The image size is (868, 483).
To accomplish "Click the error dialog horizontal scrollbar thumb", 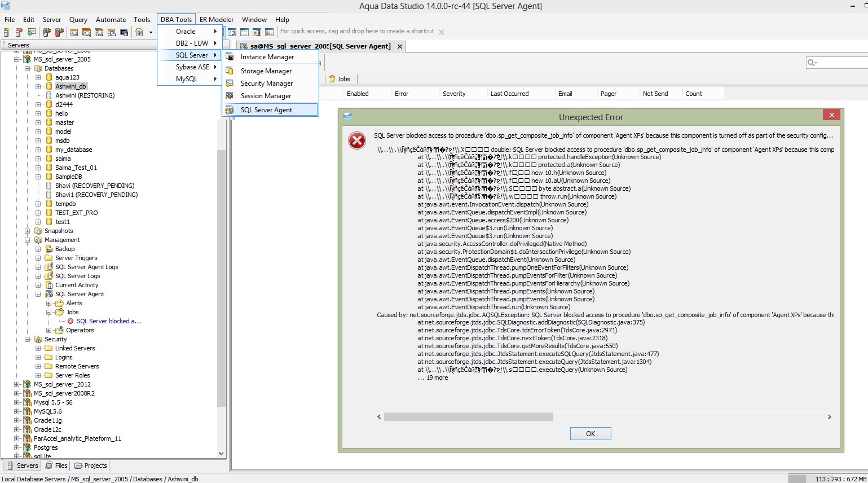I will click(468, 416).
